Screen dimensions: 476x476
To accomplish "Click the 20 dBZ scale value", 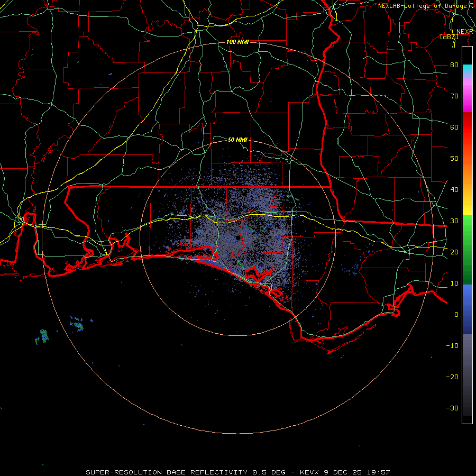I will click(x=454, y=252).
